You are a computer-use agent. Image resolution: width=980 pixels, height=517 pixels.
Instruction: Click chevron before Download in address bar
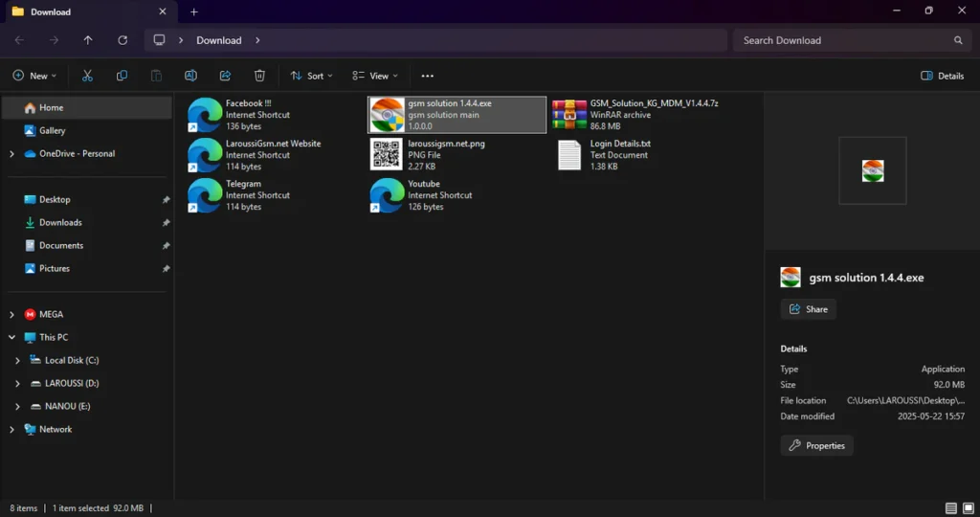pos(181,40)
